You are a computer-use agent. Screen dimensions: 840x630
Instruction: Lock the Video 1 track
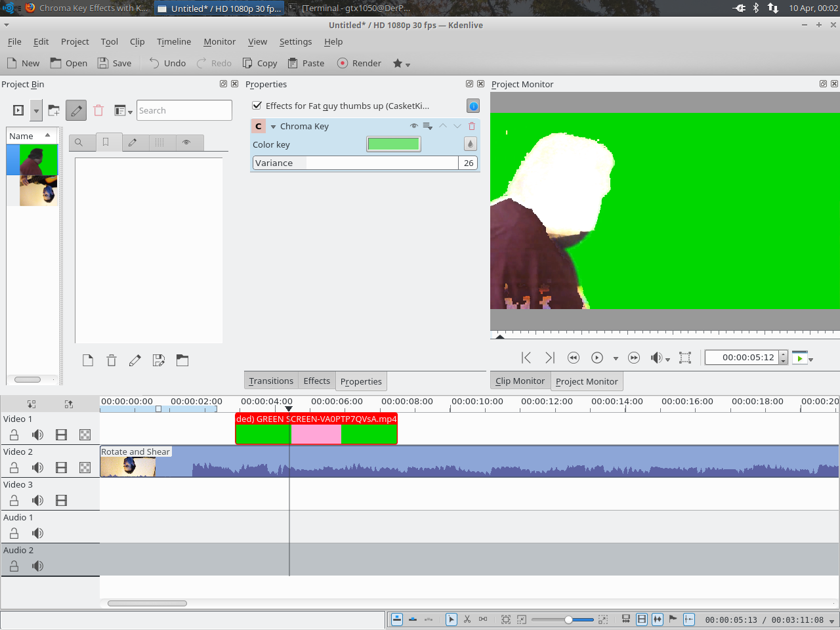pos(14,434)
